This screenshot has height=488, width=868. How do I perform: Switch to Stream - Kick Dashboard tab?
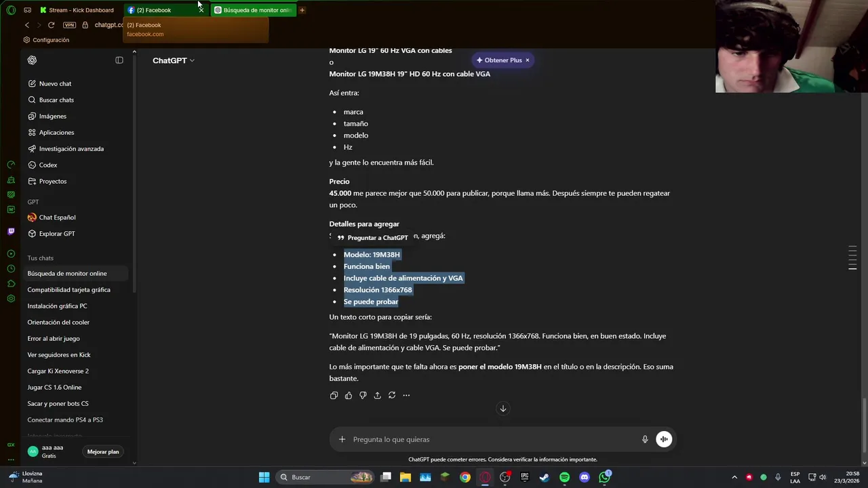tap(79, 10)
